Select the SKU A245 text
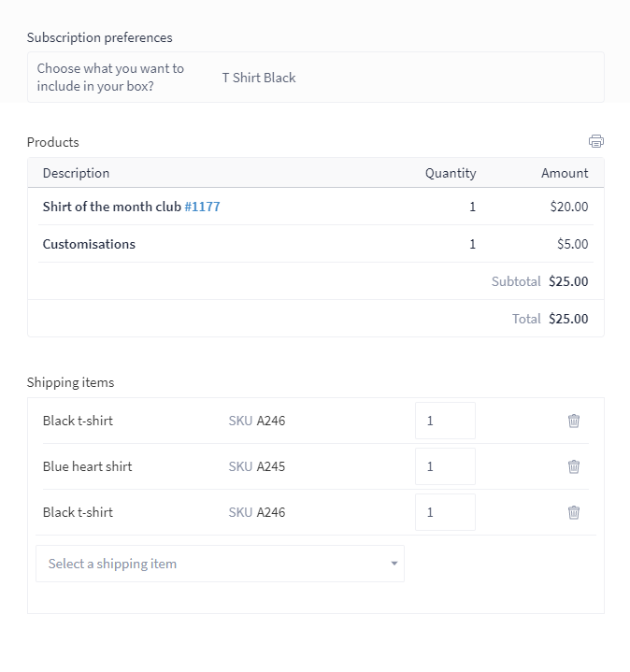 click(257, 466)
